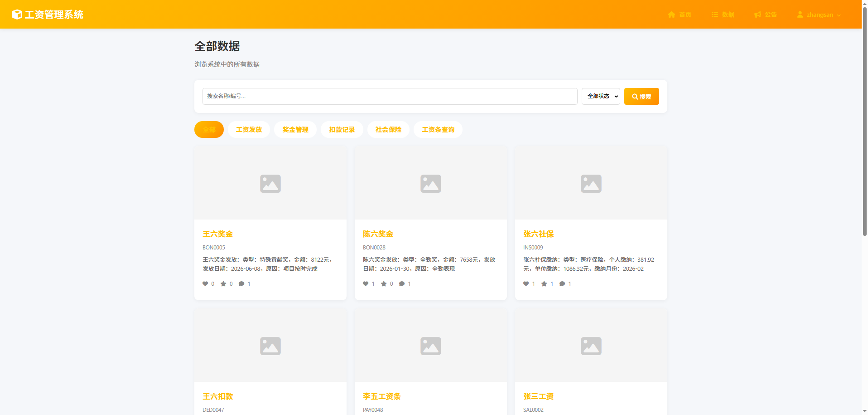Click the megaphone icon beside 公告
Screen dimensions: 868x415
757,15
